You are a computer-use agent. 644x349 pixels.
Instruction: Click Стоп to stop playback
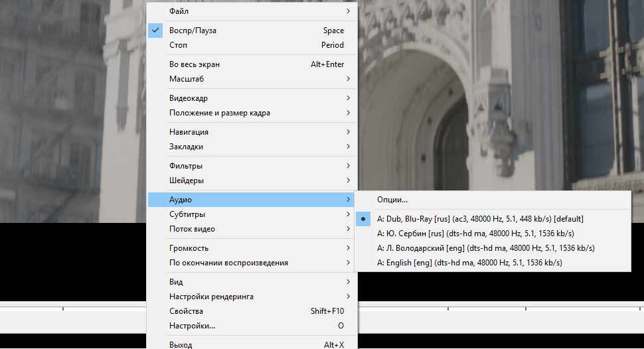tap(179, 45)
